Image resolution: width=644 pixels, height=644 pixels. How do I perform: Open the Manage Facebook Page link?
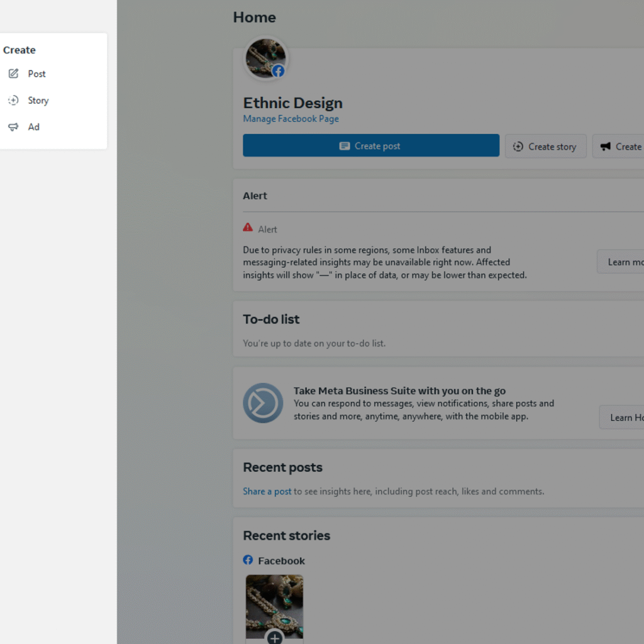pyautogui.click(x=291, y=119)
